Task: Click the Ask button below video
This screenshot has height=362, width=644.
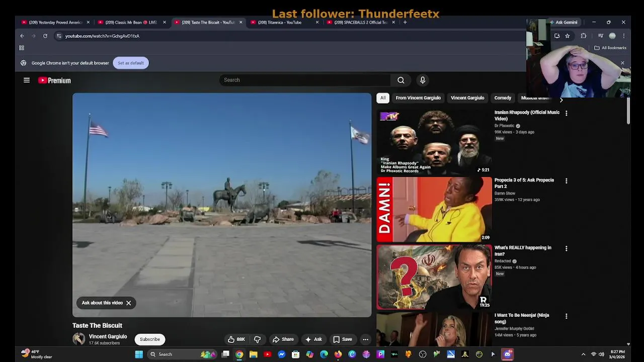Action: [313, 339]
